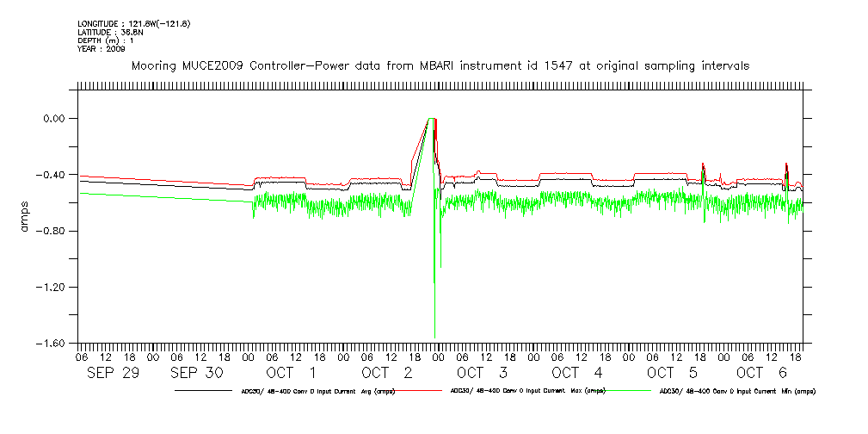Click the OCT 6 date label
868x434 pixels.
761,373
